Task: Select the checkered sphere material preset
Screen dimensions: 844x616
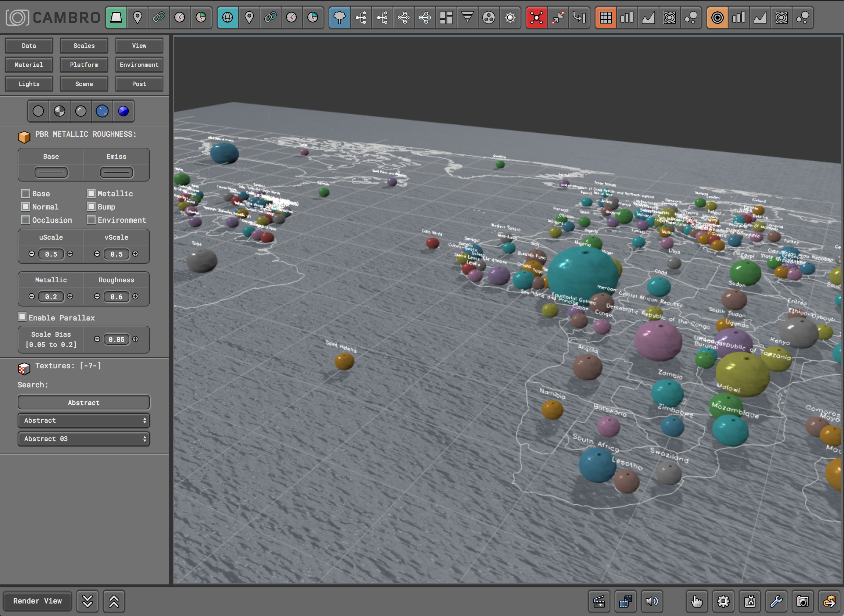Action: (x=60, y=111)
